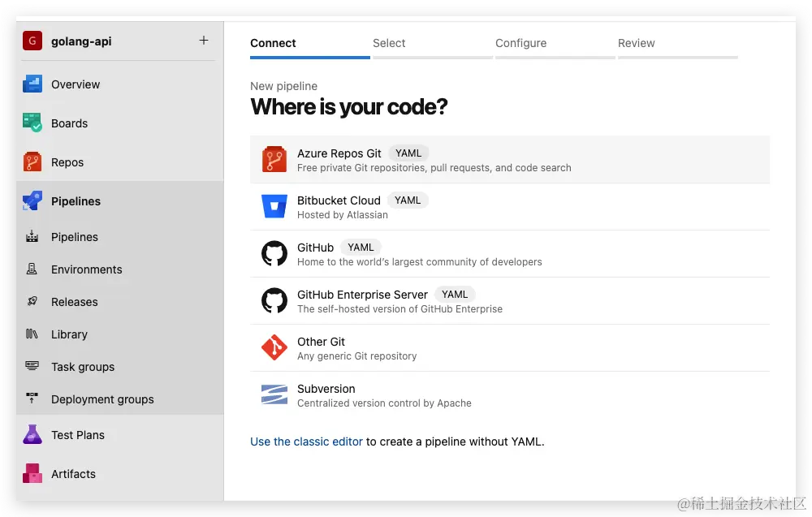Choose Bitbucket Cloud as source
The image size is (812, 517).
(x=510, y=206)
